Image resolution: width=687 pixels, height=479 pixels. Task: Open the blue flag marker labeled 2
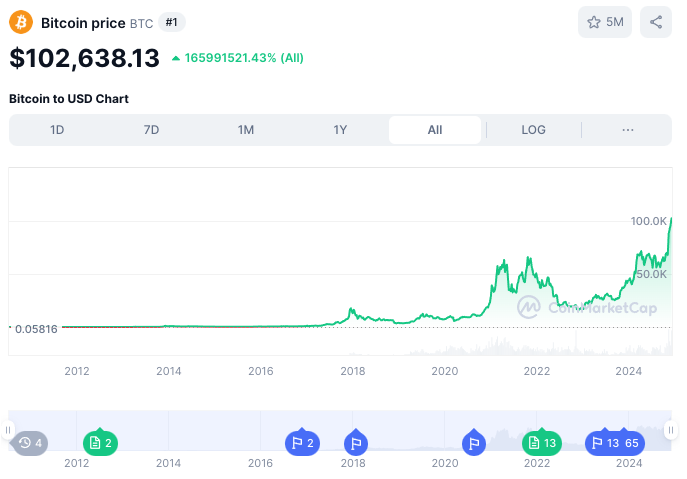click(x=302, y=442)
